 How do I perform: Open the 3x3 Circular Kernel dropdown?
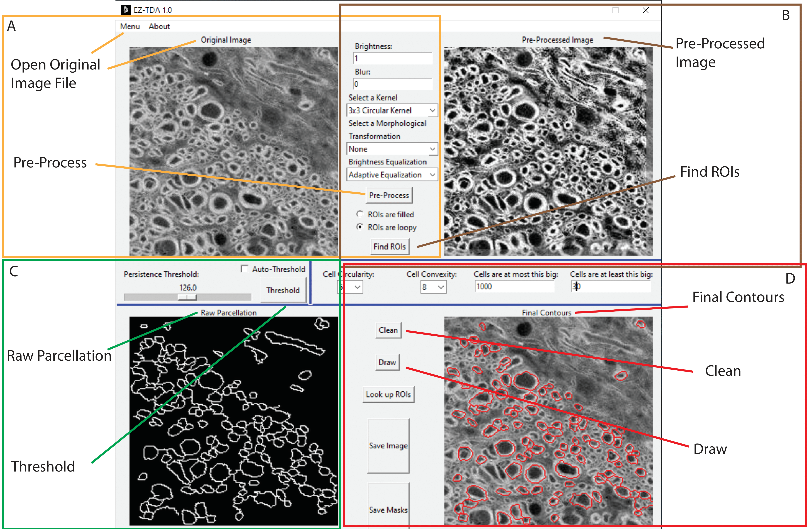(x=392, y=110)
